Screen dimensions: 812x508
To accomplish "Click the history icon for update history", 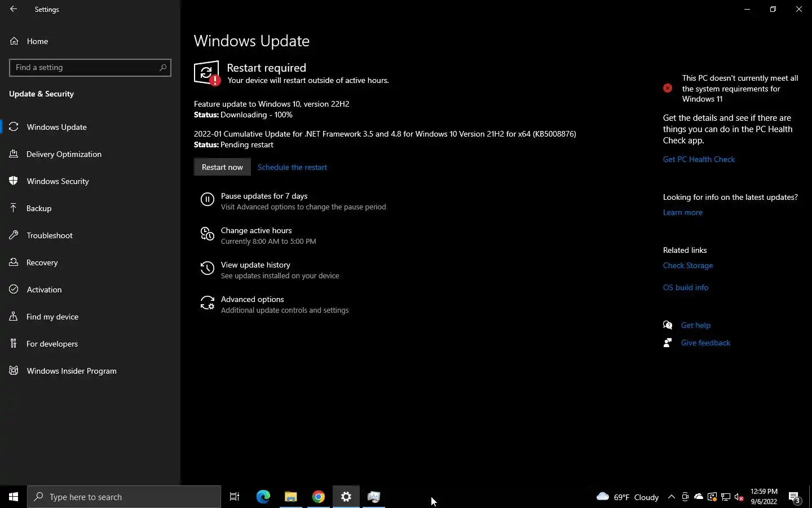I will pyautogui.click(x=208, y=268).
